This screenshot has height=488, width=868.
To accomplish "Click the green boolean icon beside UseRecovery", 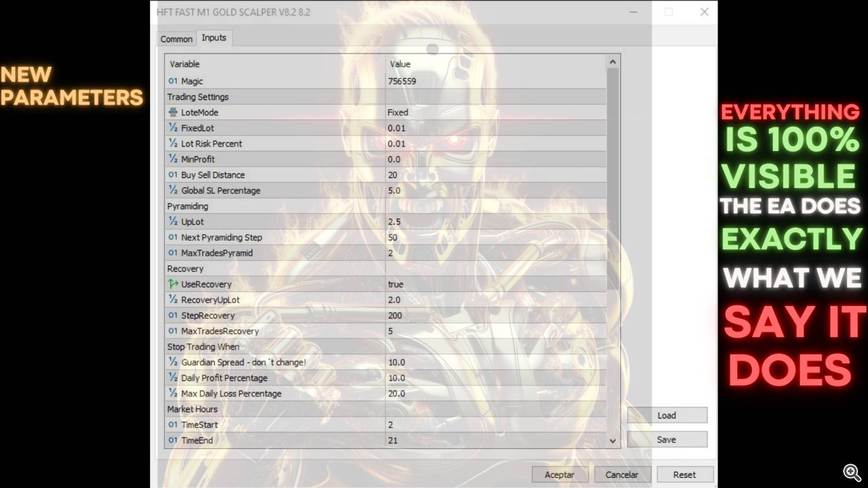I will point(172,284).
